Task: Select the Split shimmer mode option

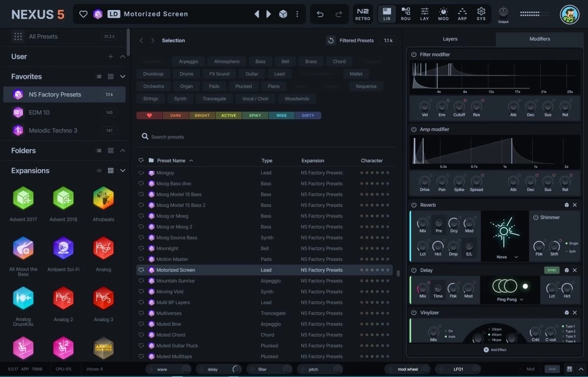Action: point(572,251)
